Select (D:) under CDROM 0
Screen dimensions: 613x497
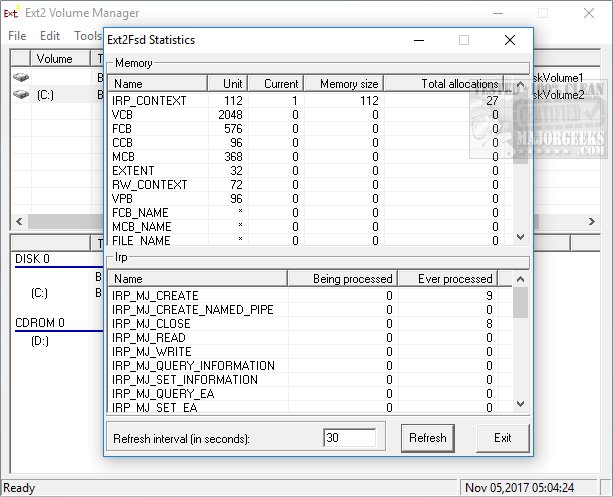39,341
